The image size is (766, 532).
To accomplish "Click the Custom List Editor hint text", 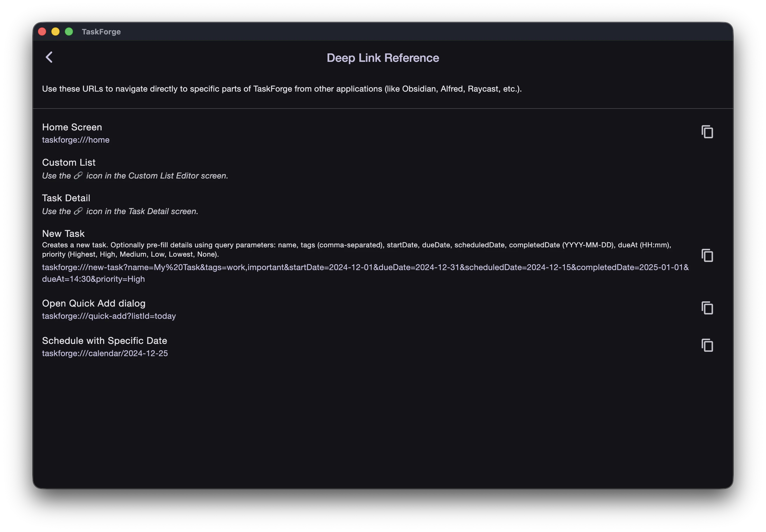I will pyautogui.click(x=135, y=176).
